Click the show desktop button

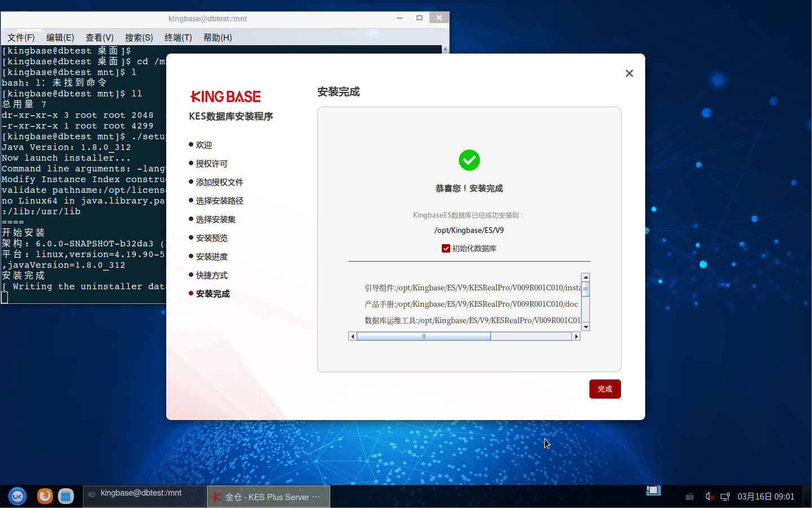[x=807, y=496]
